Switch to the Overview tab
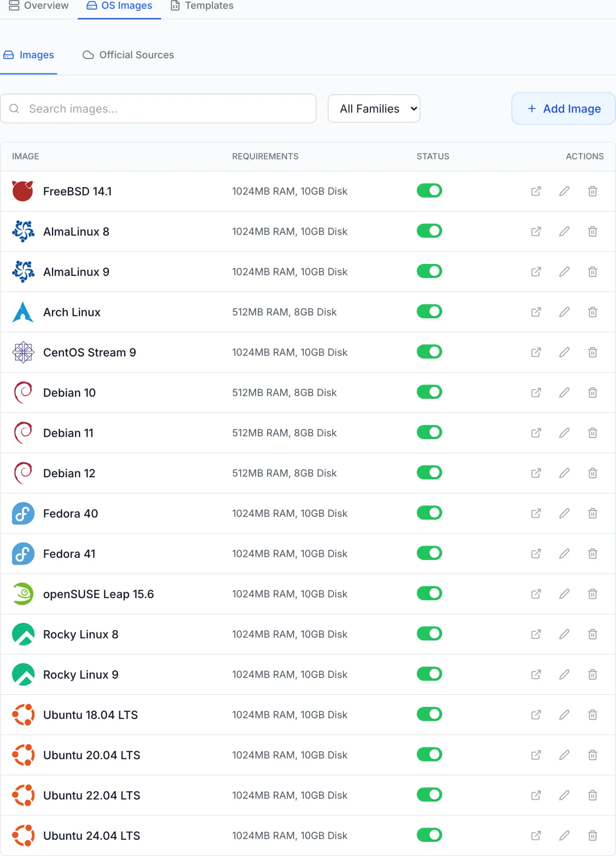Screen dimensions: 616x856 39,6
